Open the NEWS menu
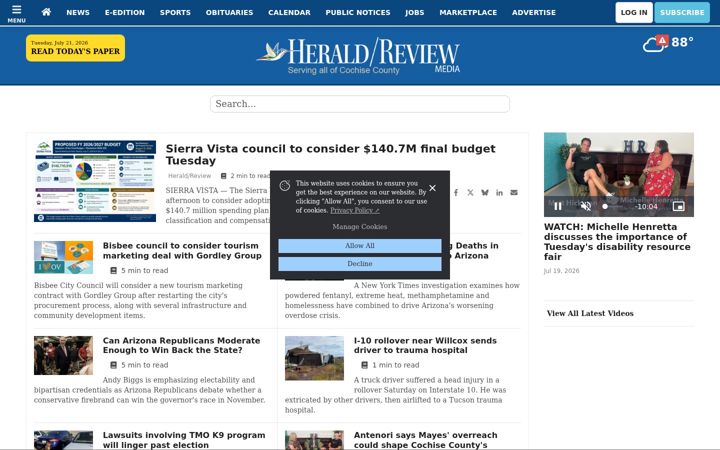This screenshot has height=450, width=720. [78, 12]
